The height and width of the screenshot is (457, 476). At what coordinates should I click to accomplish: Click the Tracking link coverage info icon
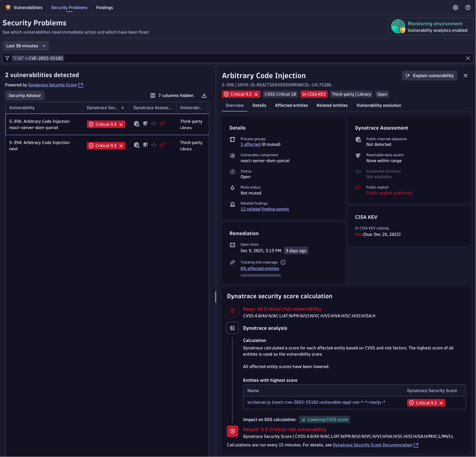[x=283, y=262]
